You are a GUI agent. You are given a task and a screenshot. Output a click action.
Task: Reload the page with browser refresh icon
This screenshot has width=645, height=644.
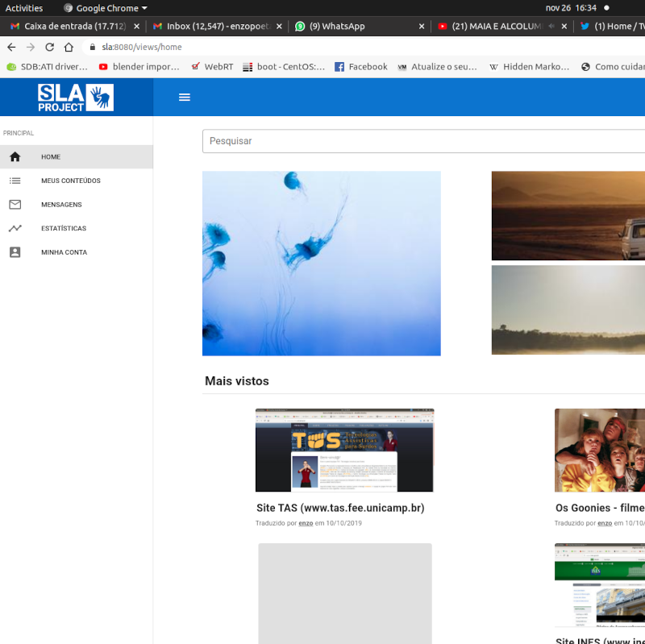pyautogui.click(x=50, y=48)
